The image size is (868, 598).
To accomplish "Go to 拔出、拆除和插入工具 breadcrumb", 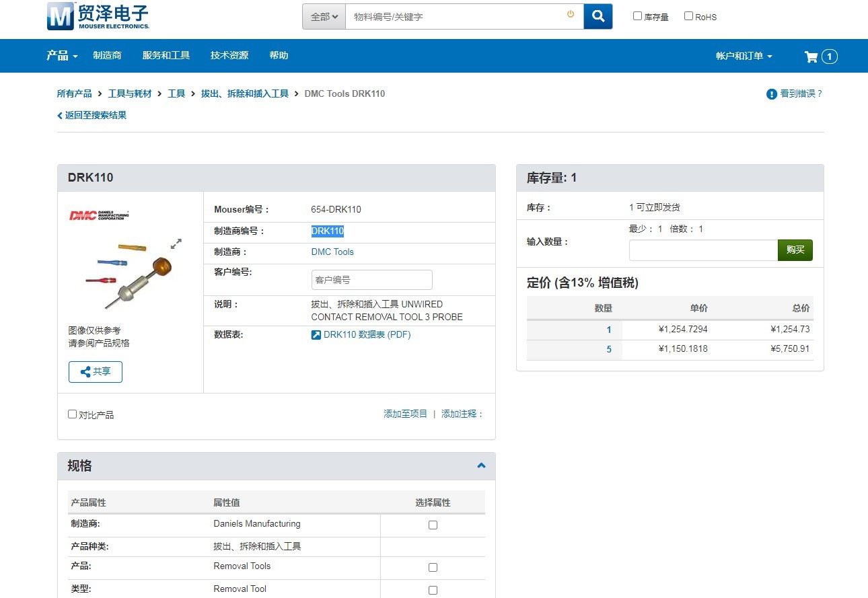I will click(x=245, y=94).
